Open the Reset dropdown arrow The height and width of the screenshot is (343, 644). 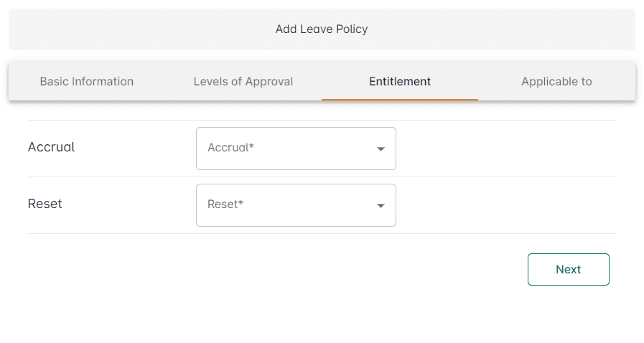[x=381, y=206]
